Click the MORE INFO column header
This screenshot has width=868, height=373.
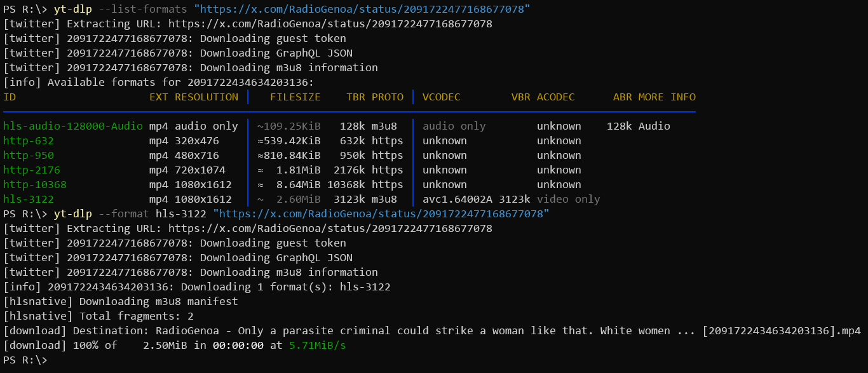pos(667,97)
